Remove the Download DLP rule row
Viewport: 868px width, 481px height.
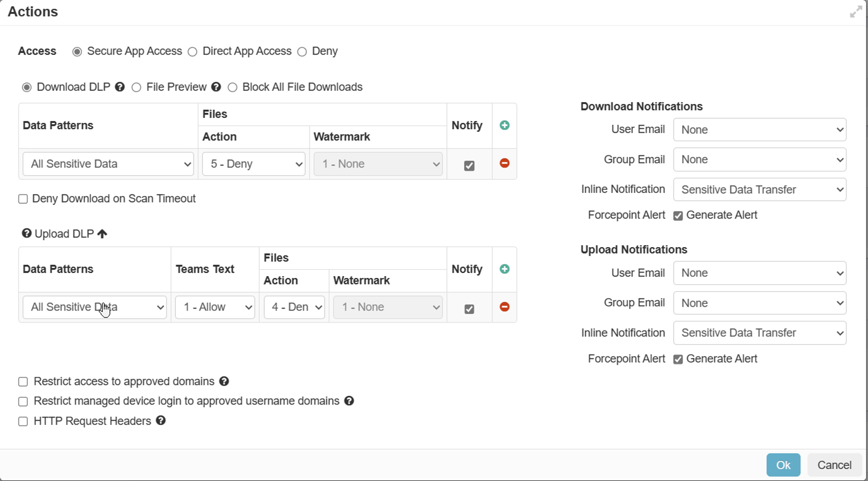[x=504, y=163]
